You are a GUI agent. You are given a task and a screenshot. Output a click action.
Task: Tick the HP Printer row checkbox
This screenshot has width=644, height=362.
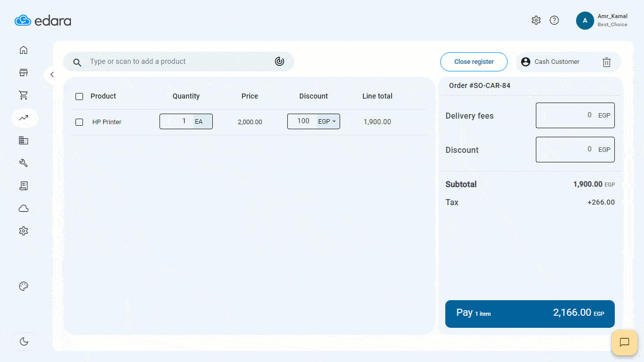(x=79, y=122)
